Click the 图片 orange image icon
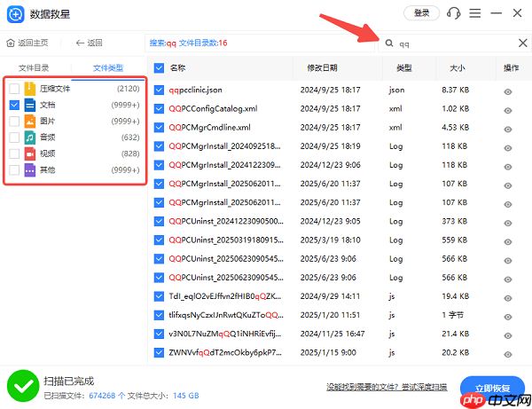532x409 pixels. tap(30, 122)
